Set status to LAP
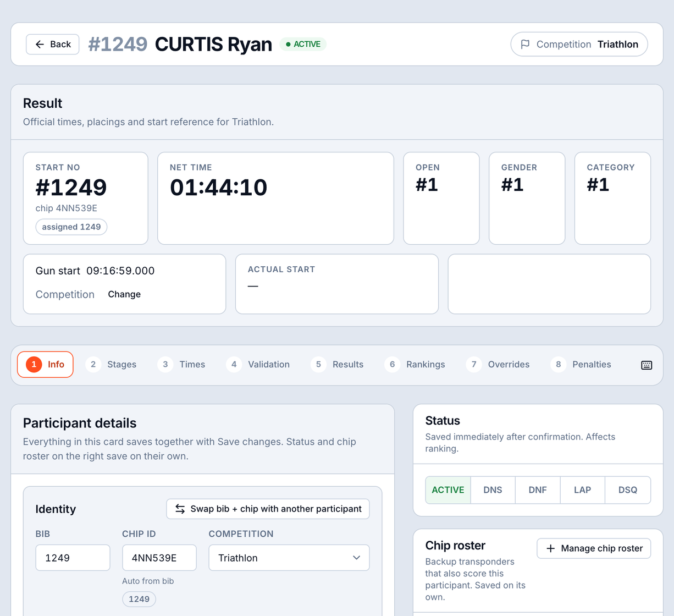674x616 pixels. pos(582,490)
